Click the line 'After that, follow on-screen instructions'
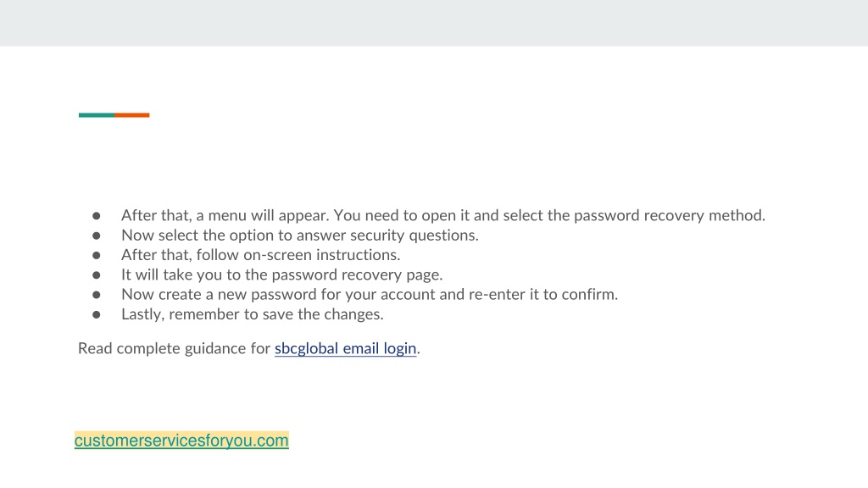Screen dimensions: 868x488 (261, 255)
